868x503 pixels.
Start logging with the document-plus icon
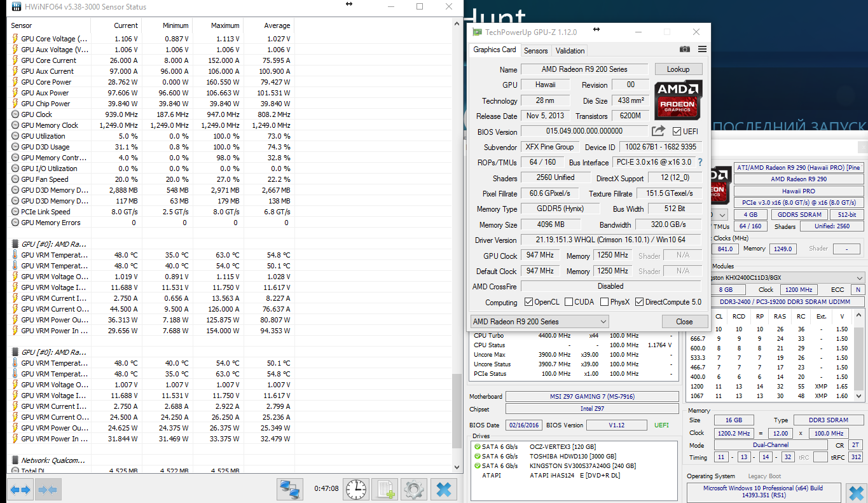coord(385,490)
